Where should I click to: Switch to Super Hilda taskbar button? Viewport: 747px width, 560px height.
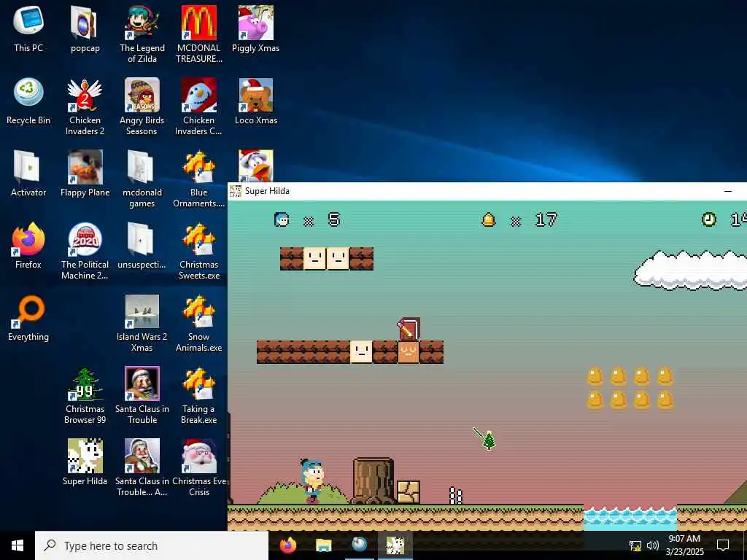[x=395, y=545]
